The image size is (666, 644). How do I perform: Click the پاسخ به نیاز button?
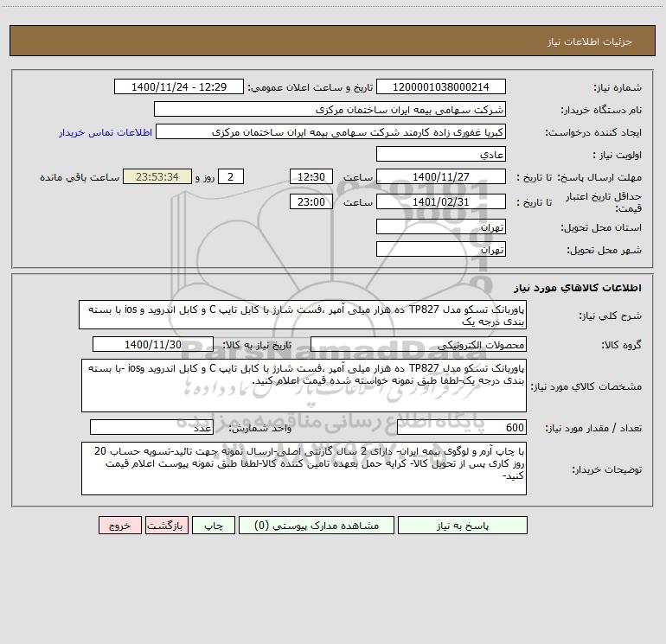pyautogui.click(x=463, y=525)
